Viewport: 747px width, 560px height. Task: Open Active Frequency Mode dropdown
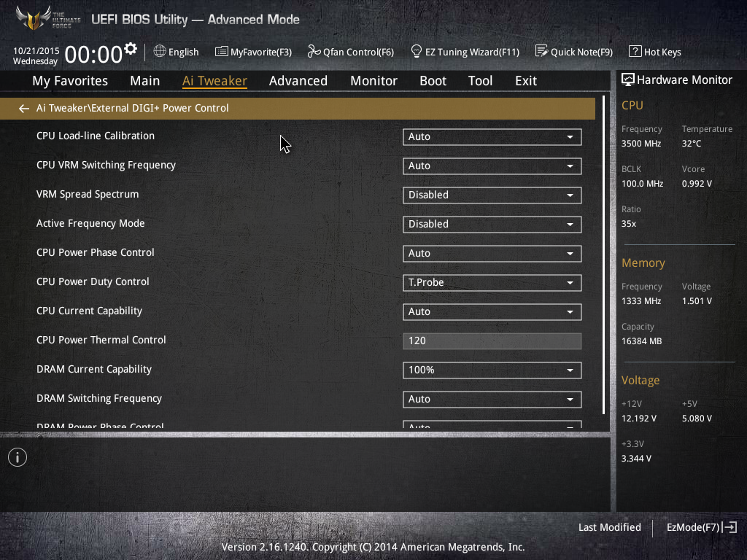pyautogui.click(x=492, y=225)
